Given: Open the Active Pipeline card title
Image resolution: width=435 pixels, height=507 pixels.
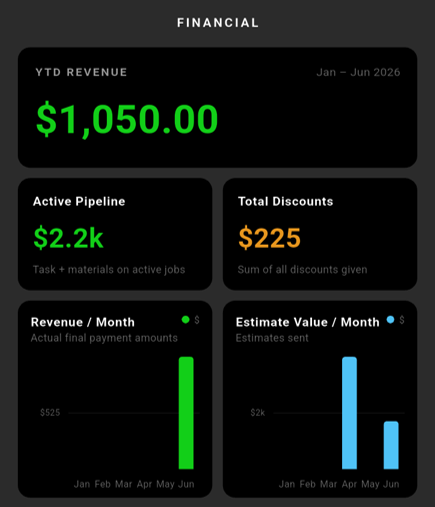Looking at the screenshot, I should tap(79, 201).
